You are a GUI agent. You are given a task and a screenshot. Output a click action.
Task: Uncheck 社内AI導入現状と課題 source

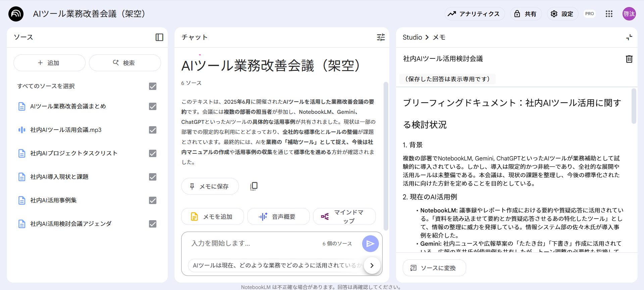pos(153,177)
